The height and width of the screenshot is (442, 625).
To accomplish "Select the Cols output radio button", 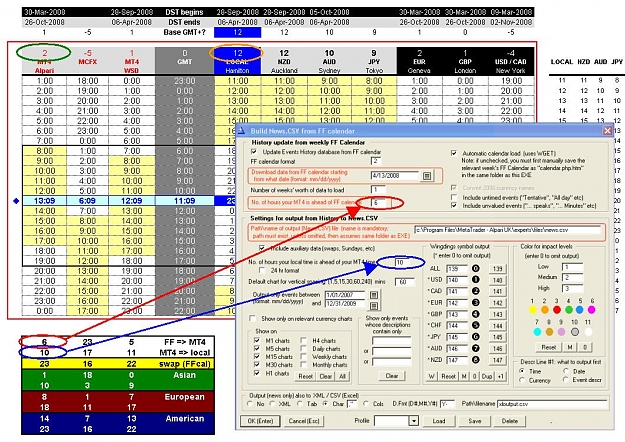I will [366, 404].
